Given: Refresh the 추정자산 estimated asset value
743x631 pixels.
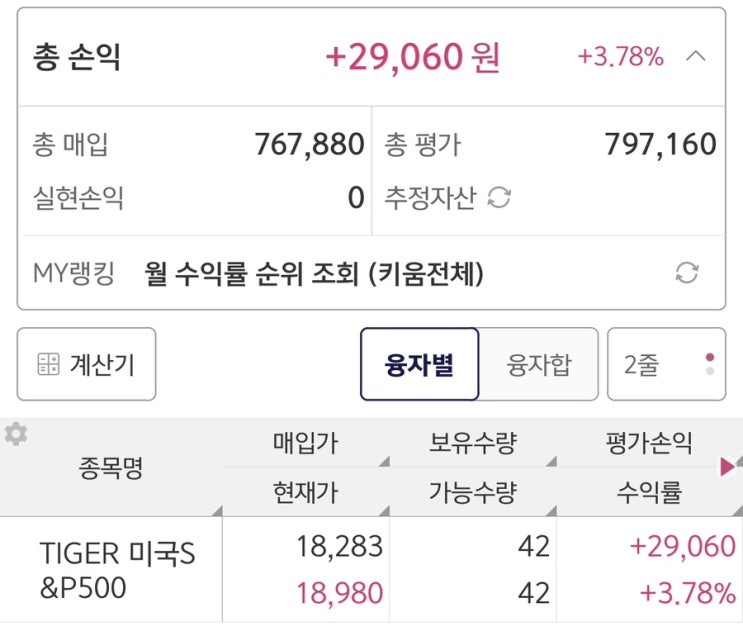Looking at the screenshot, I should tap(498, 198).
